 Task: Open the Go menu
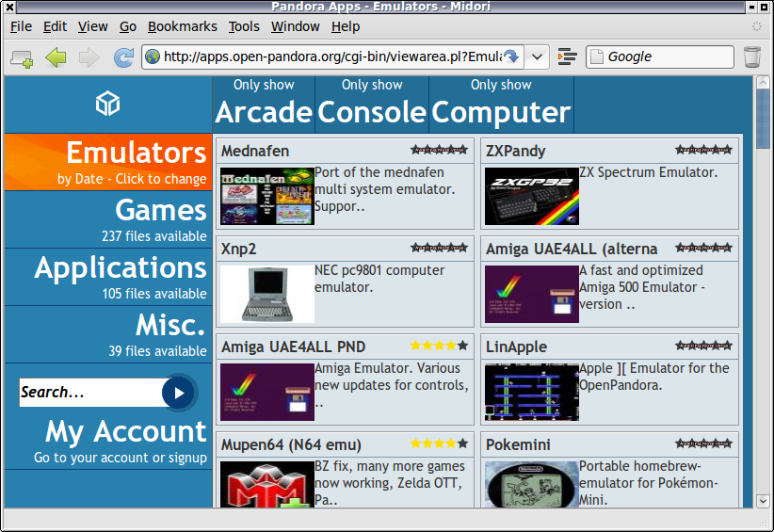pyautogui.click(x=128, y=26)
